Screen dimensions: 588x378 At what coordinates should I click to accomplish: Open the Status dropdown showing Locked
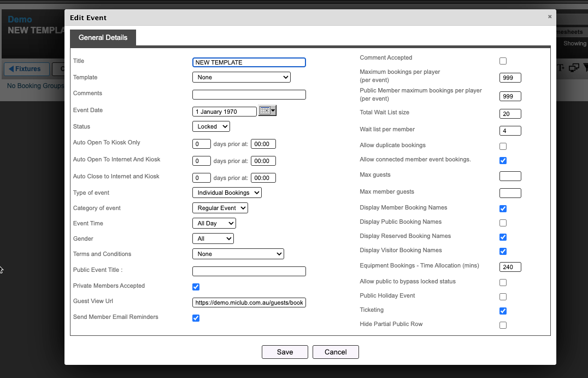(211, 126)
